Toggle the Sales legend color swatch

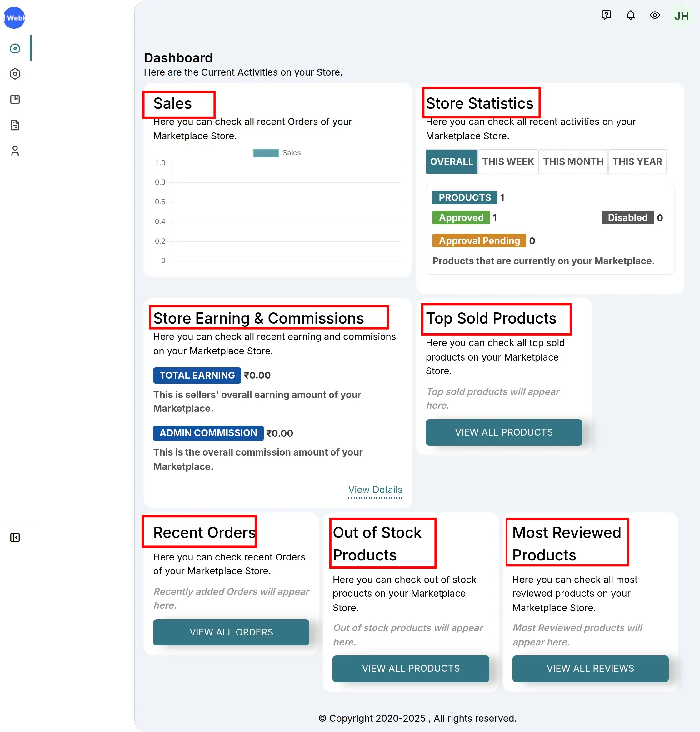point(266,153)
